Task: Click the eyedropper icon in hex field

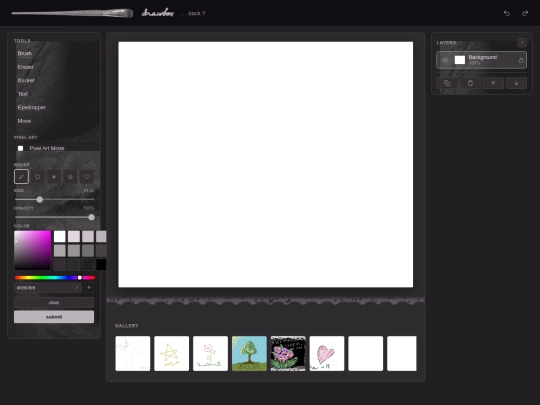Action: coord(76,288)
